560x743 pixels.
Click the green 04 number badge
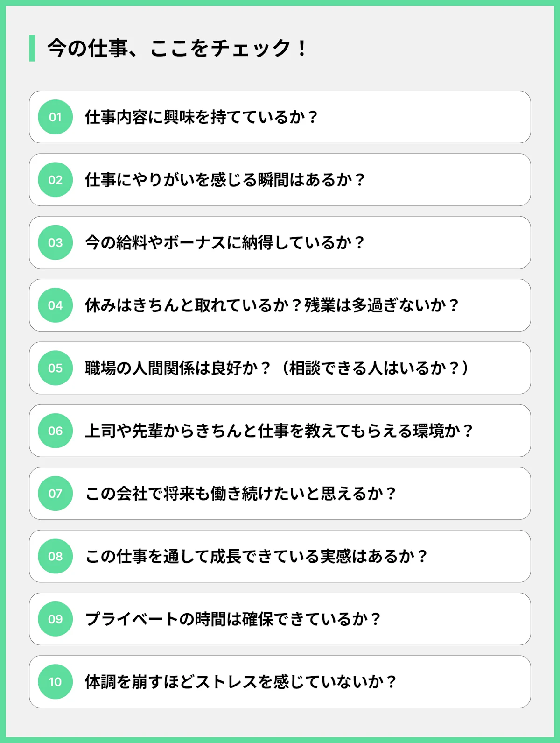tap(55, 305)
